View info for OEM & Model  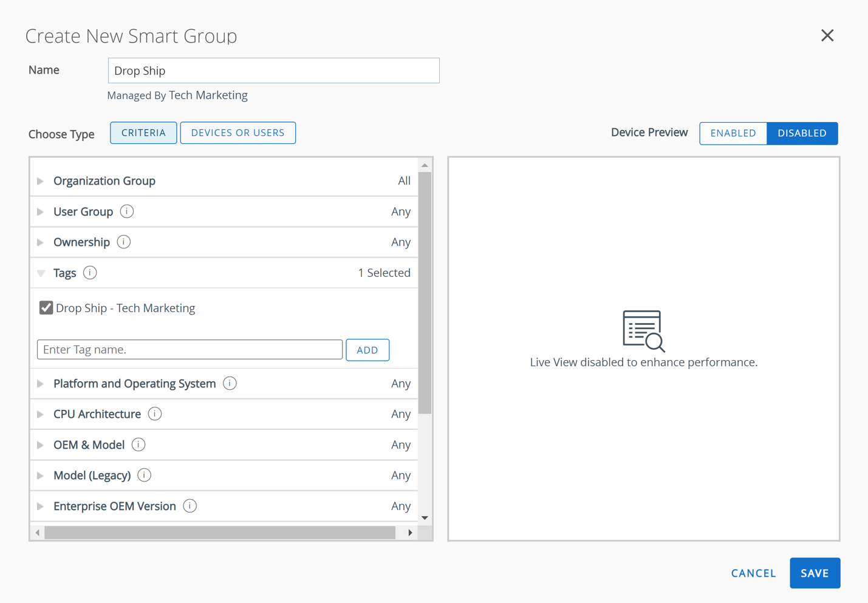pyautogui.click(x=138, y=445)
